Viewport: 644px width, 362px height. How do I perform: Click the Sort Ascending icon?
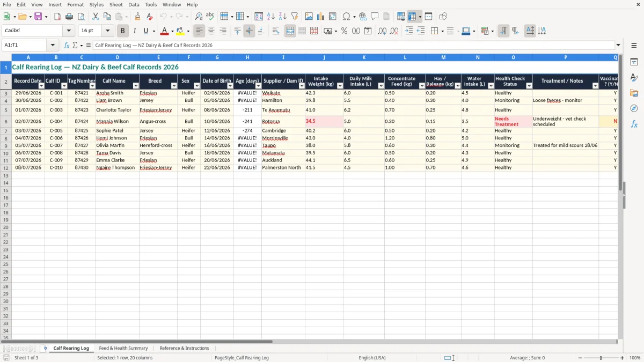click(x=271, y=17)
